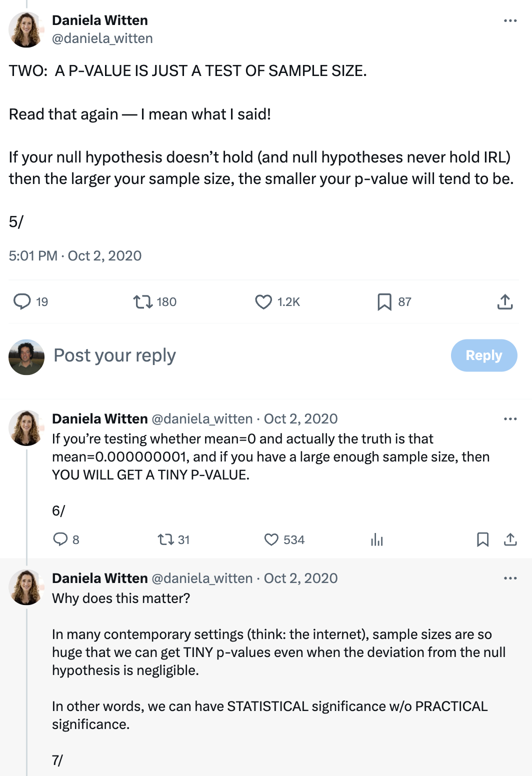
Task: Bookmark the 6/ tweet
Action: click(482, 539)
